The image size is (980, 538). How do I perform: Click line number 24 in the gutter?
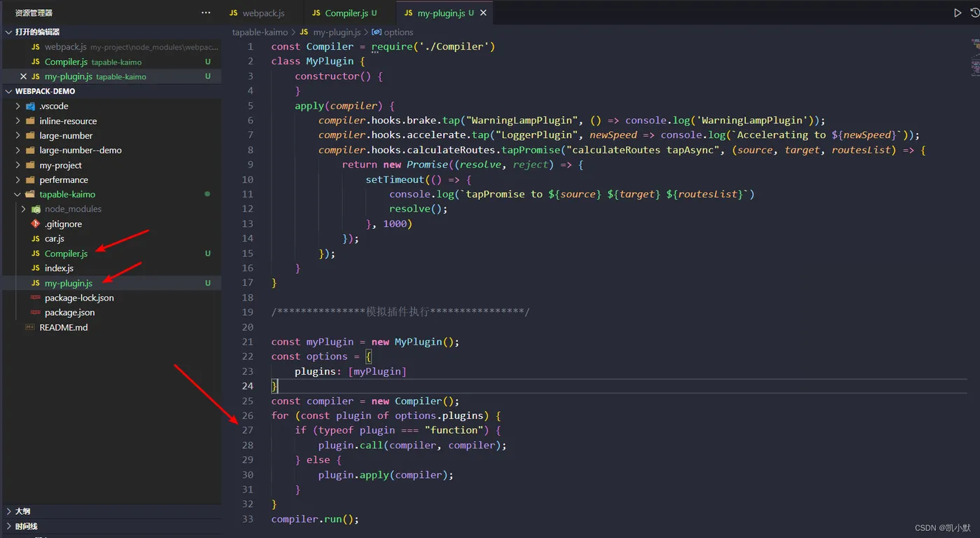coord(247,386)
